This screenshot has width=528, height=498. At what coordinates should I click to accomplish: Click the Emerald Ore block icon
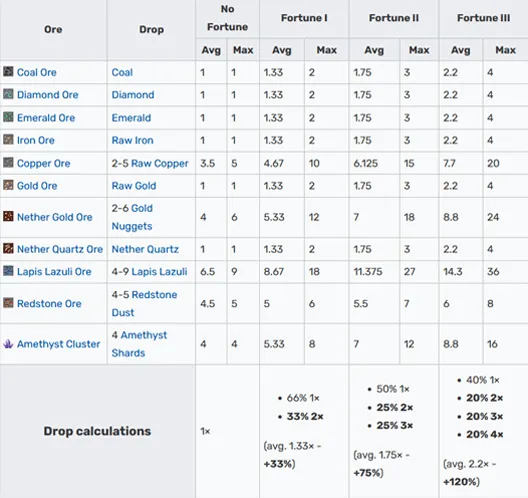coord(8,117)
